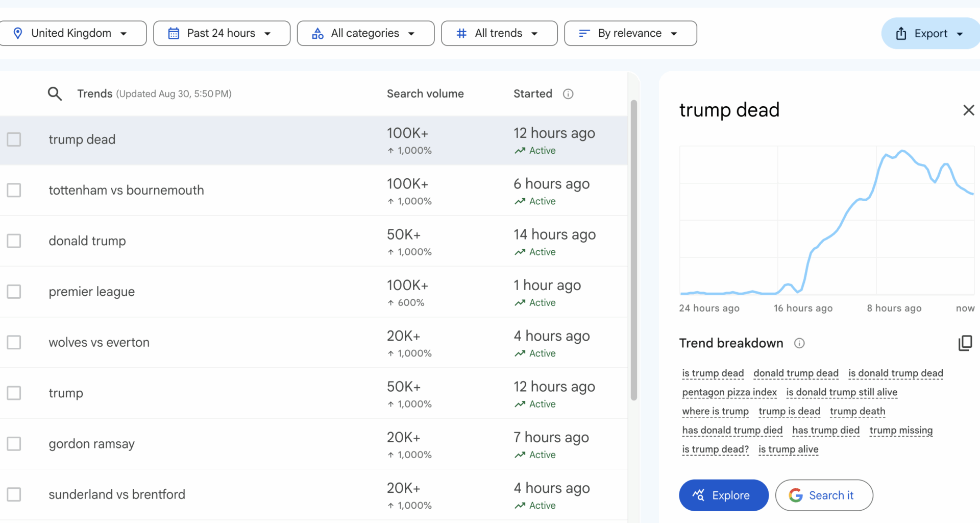This screenshot has width=980, height=523.
Task: Tick the checkbox for tottenham vs bournemouth
Action: [14, 190]
